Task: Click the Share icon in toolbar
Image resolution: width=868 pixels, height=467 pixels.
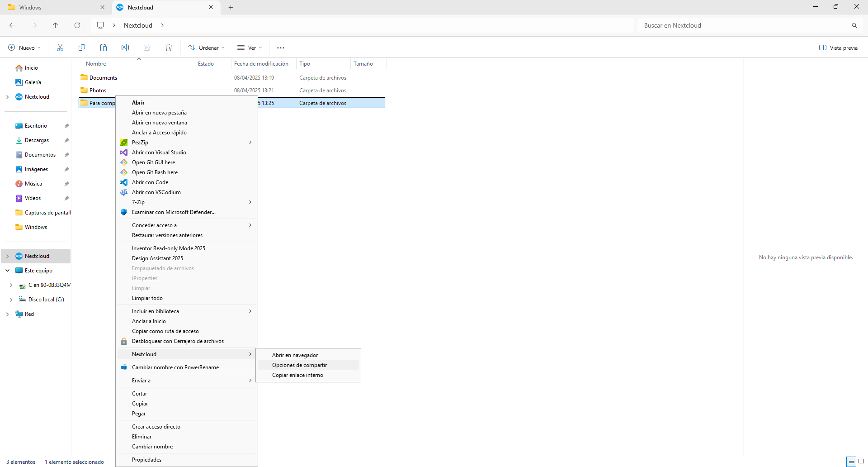Action: 147,48
